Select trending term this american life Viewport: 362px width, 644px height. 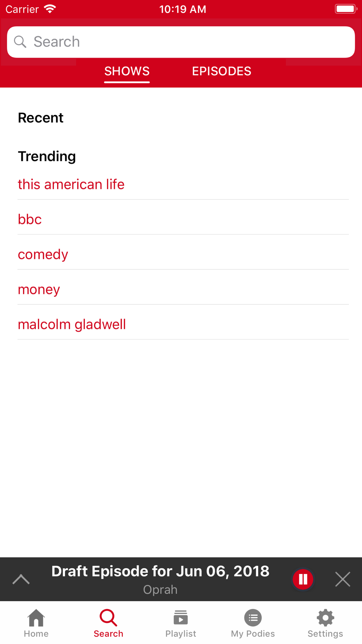tap(71, 184)
